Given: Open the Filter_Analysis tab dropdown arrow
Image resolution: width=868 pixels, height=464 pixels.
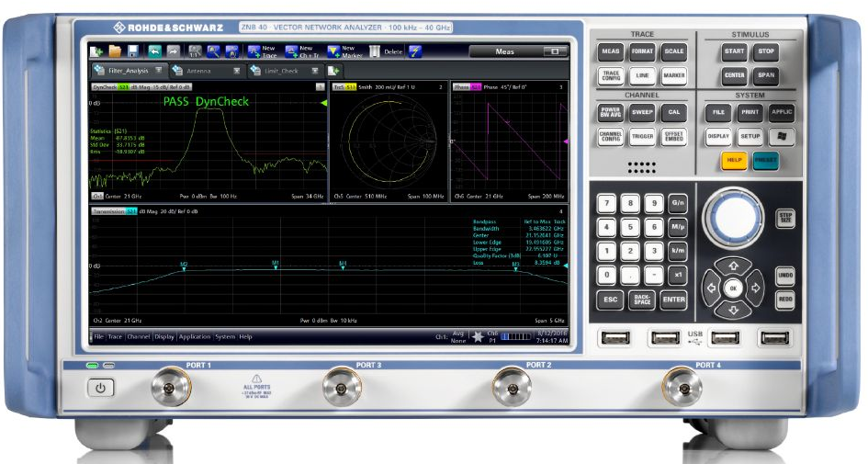Looking at the screenshot, I should (158, 71).
